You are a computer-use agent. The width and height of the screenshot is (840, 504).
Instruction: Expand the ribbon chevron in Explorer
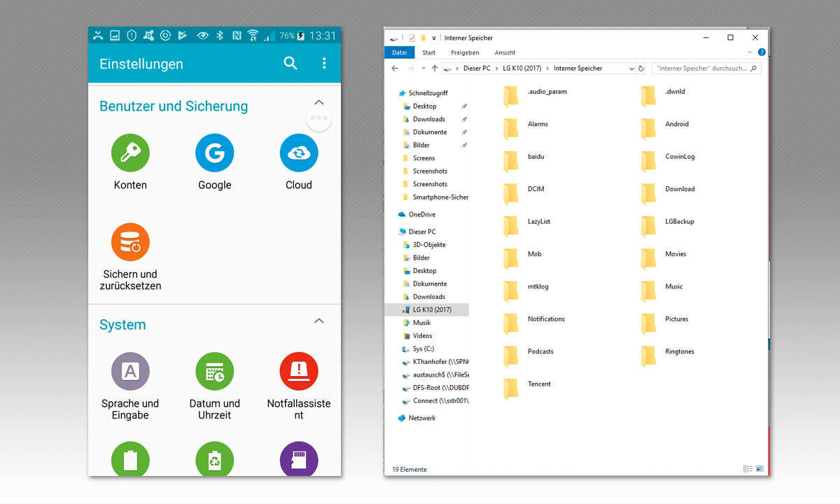click(x=750, y=52)
